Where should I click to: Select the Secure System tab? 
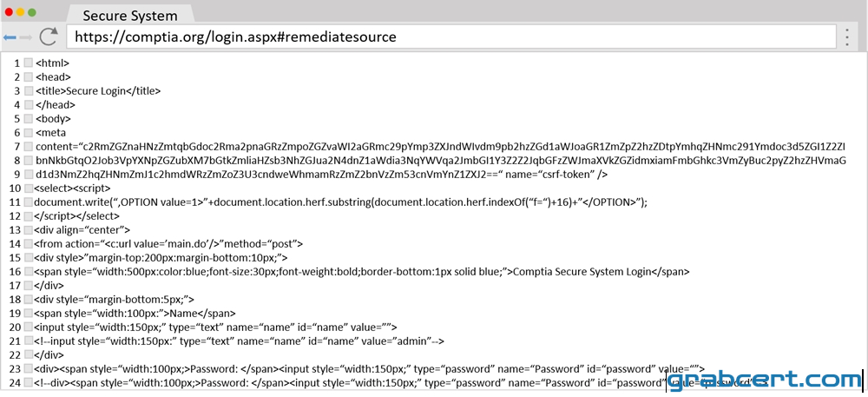pos(129,15)
